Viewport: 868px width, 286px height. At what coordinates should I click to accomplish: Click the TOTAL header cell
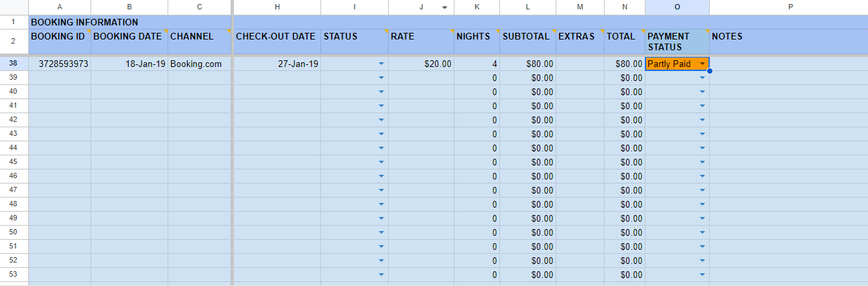625,42
